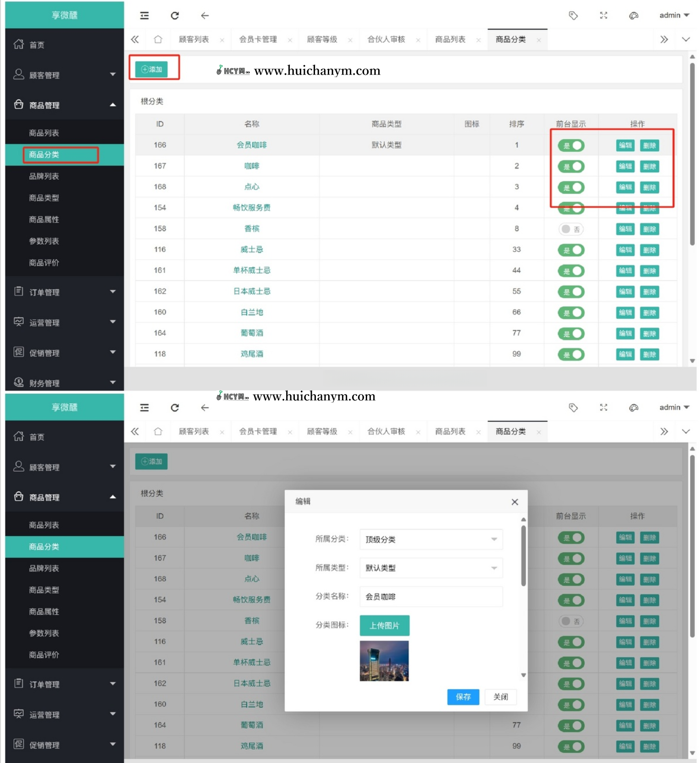Toggle 前台显示 for 香槟 in the upper table
Screen dimensions: 700x763
(571, 229)
